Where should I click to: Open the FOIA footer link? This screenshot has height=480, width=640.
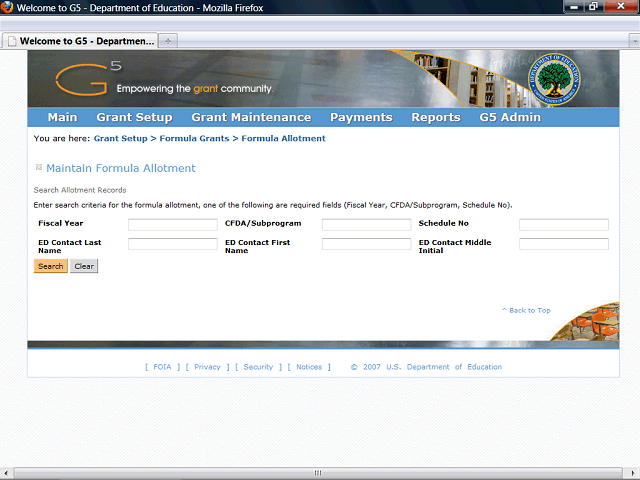[162, 367]
